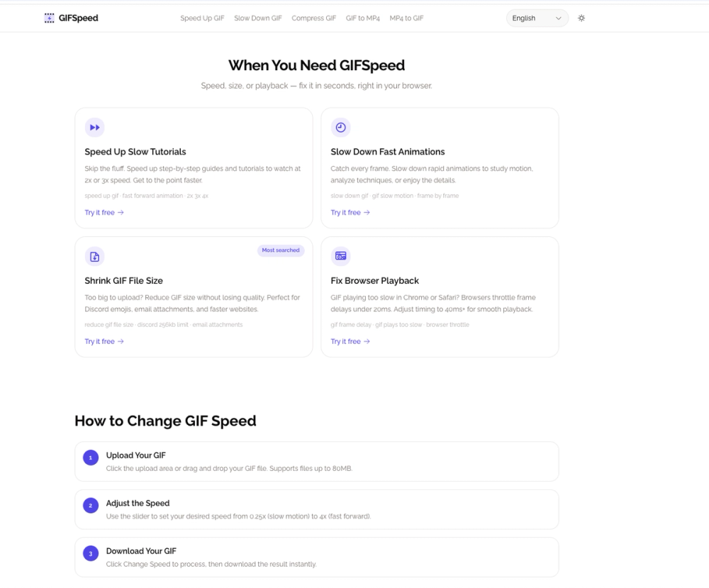Click the step 1 number circle
Viewport: 709px width, 588px height.
pos(90,457)
